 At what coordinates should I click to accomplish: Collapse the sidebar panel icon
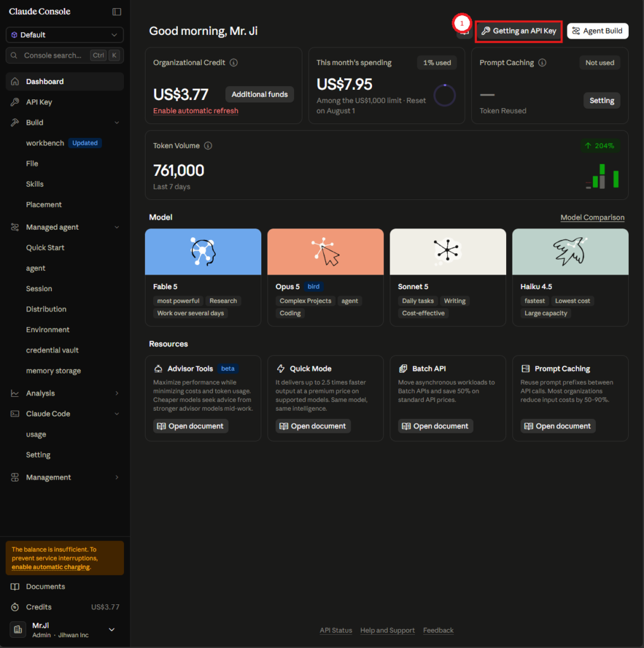click(x=117, y=11)
